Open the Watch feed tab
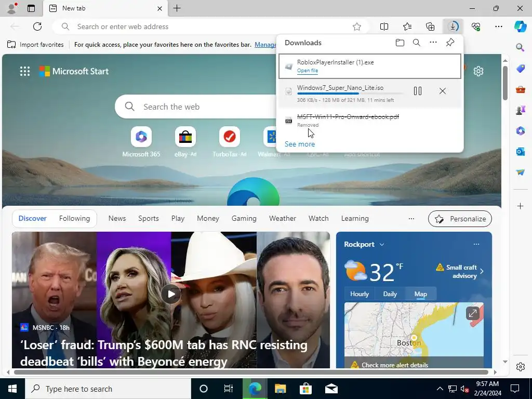 [318, 219]
